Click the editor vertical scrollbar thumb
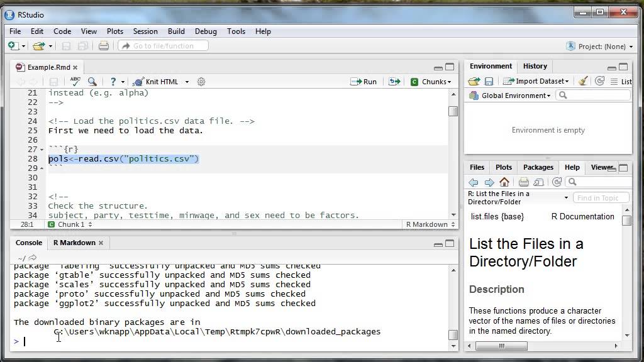The width and height of the screenshot is (644, 362). (453, 111)
